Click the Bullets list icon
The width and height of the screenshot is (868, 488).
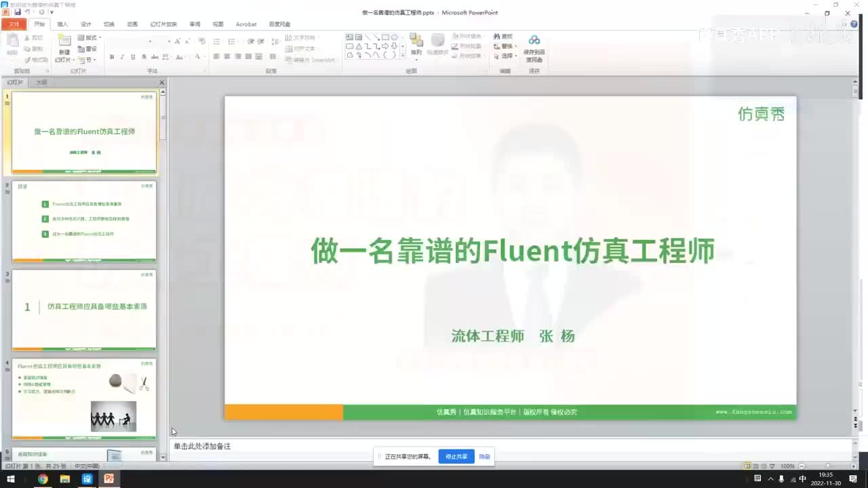click(216, 41)
